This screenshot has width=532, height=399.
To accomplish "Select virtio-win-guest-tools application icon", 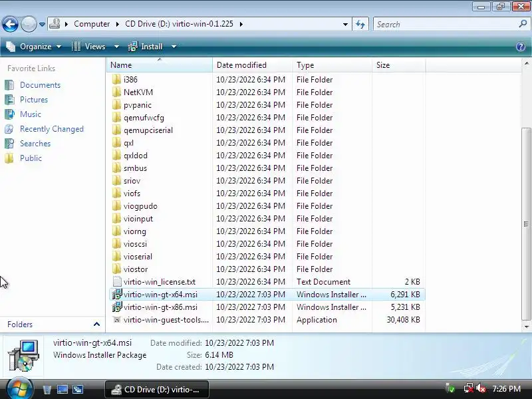I will [x=117, y=320].
